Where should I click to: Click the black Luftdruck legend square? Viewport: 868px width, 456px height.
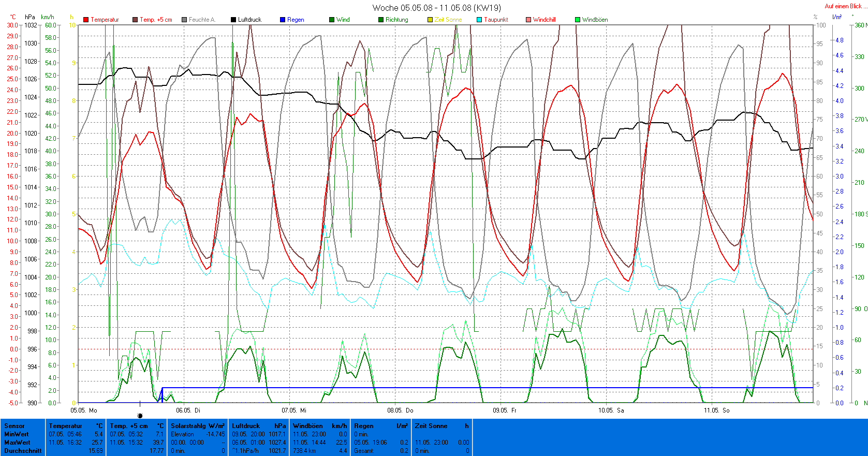click(233, 20)
